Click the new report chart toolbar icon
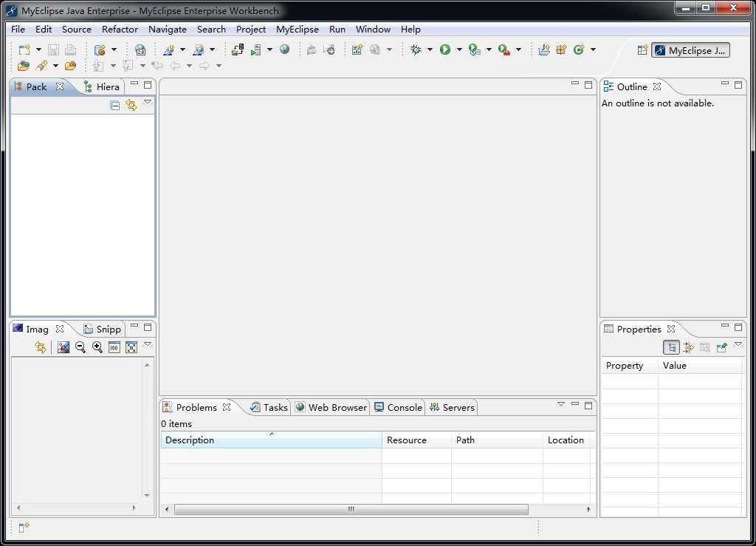Screen dimensions: 756x546 pyautogui.click(x=357, y=50)
